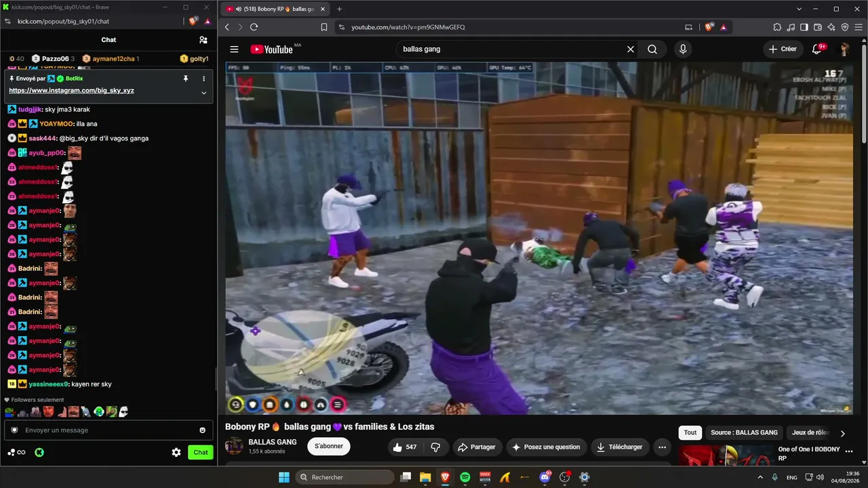The height and width of the screenshot is (488, 868).
Task: Click Posez une question button
Action: coord(547,447)
